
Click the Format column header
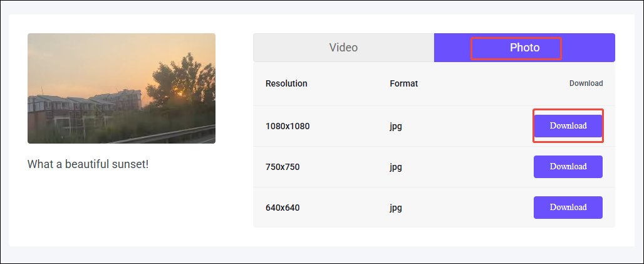tap(403, 83)
